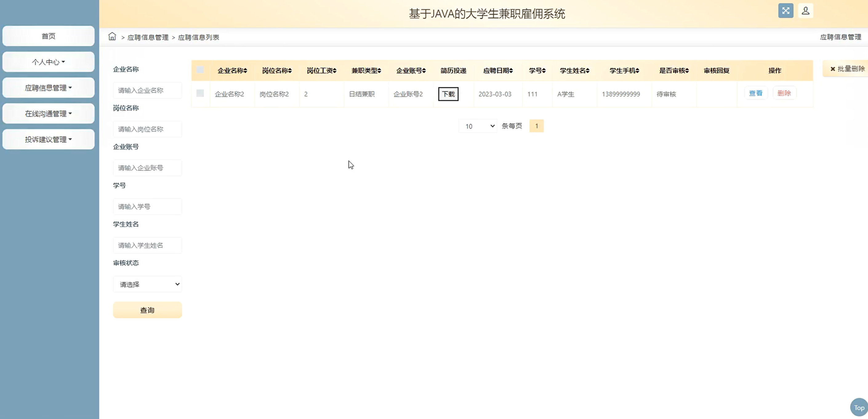Focus the 请输入学生姓名 input field
Viewport: 868px width, 419px height.
tap(147, 245)
